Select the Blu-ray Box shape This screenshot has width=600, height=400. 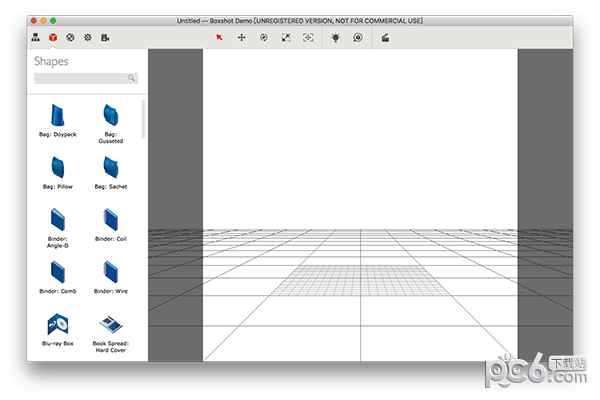tap(58, 330)
